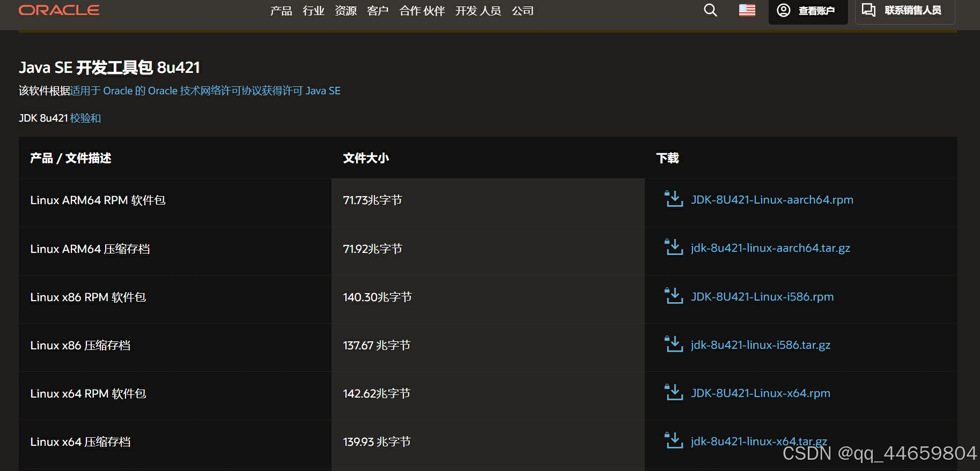
Task: Click the 产品 / 文件描述 column header
Action: (71, 158)
